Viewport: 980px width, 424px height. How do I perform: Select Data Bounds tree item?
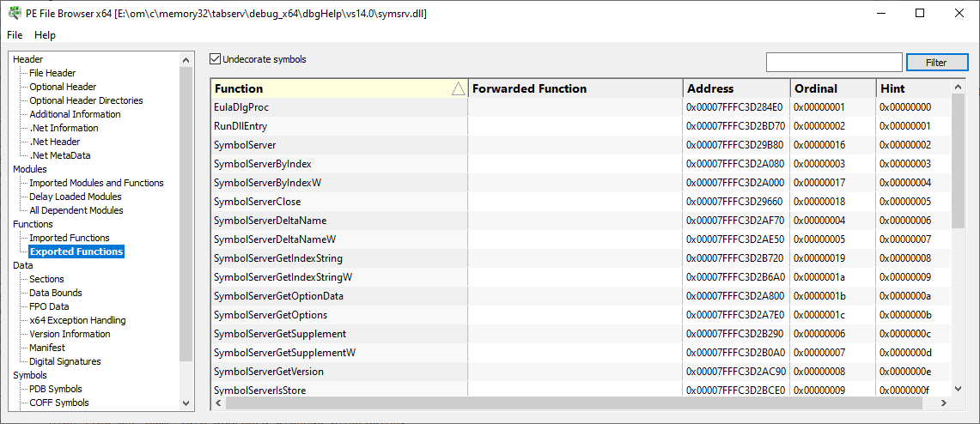pos(56,293)
